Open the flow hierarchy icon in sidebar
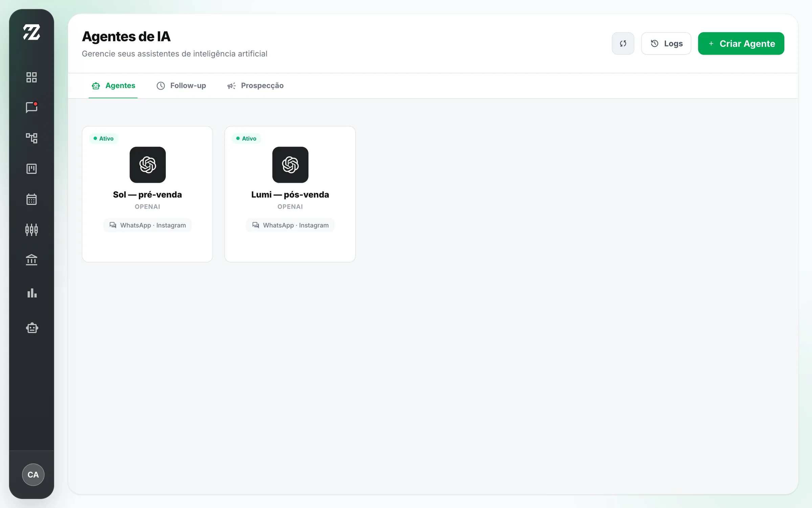Image resolution: width=812 pixels, height=508 pixels. (31, 138)
